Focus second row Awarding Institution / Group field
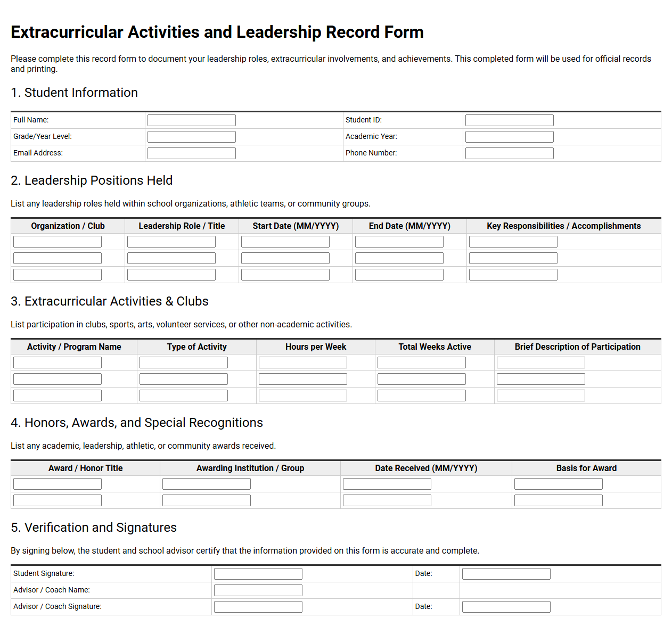672x626 pixels. coord(207,500)
